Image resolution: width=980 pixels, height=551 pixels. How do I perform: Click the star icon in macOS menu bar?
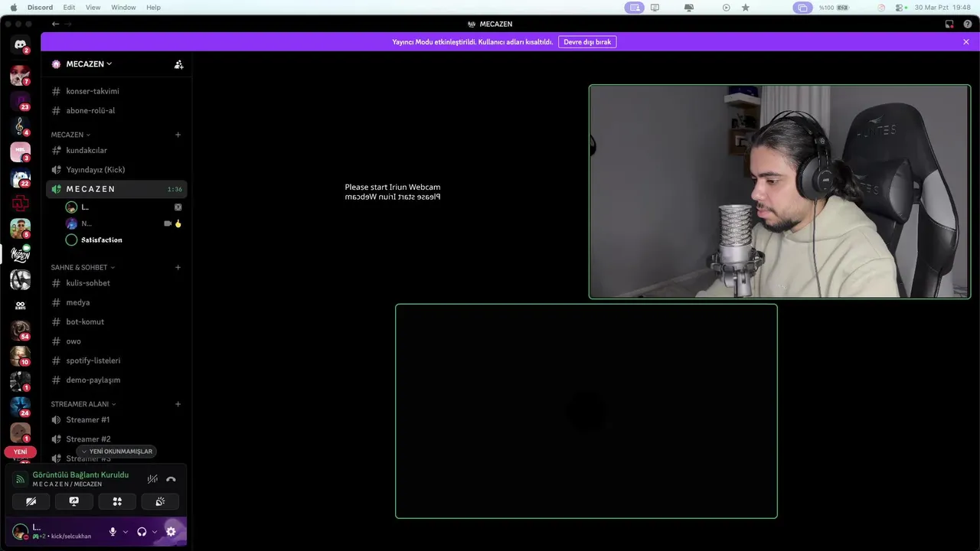click(746, 8)
